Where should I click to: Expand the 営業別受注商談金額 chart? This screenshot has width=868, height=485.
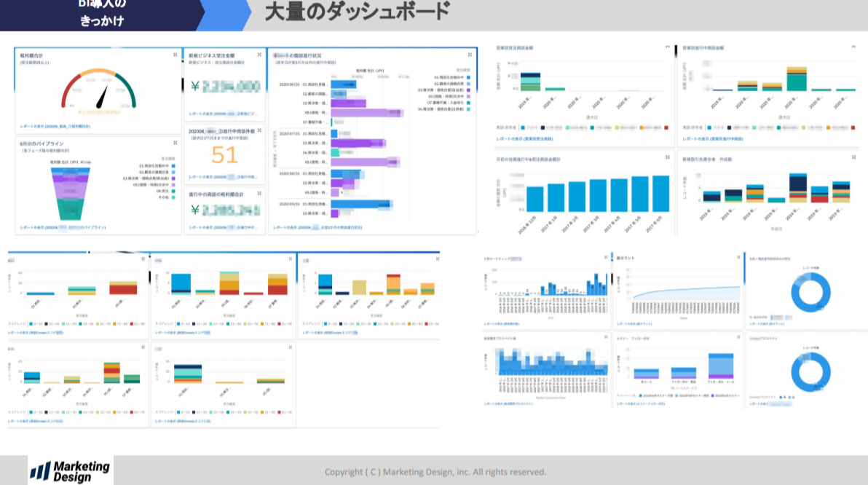pos(668,47)
